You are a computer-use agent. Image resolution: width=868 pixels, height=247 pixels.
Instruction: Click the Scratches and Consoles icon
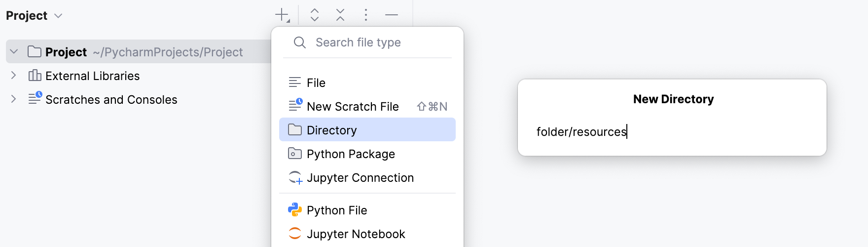tap(35, 99)
